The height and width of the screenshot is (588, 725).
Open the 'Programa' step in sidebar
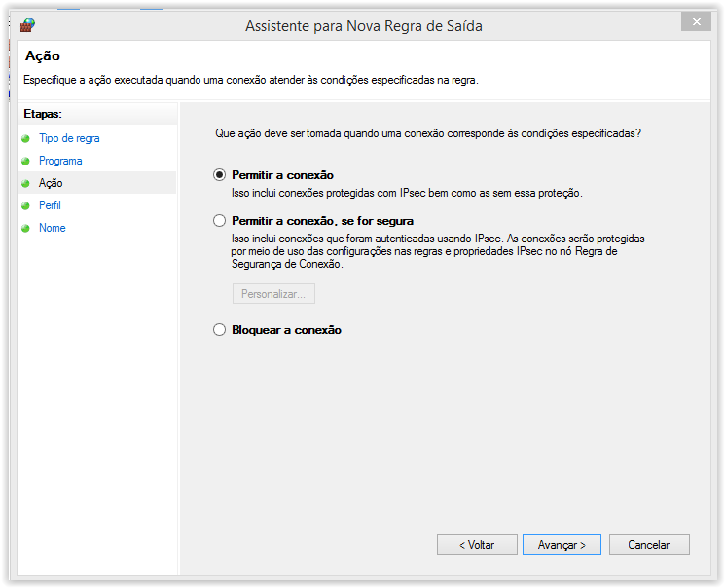(x=60, y=161)
